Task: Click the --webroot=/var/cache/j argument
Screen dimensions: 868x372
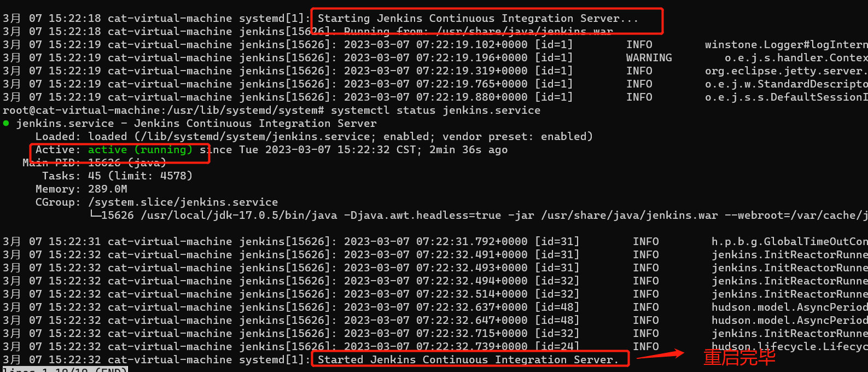Action: click(x=796, y=216)
